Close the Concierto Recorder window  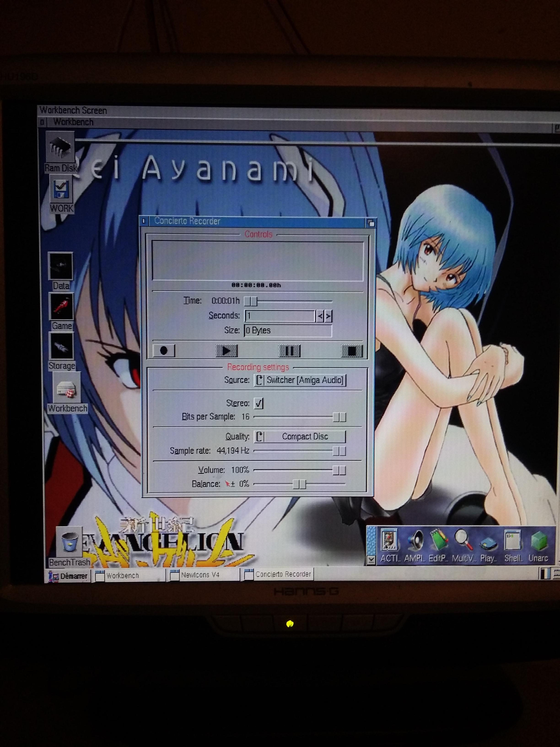point(144,221)
